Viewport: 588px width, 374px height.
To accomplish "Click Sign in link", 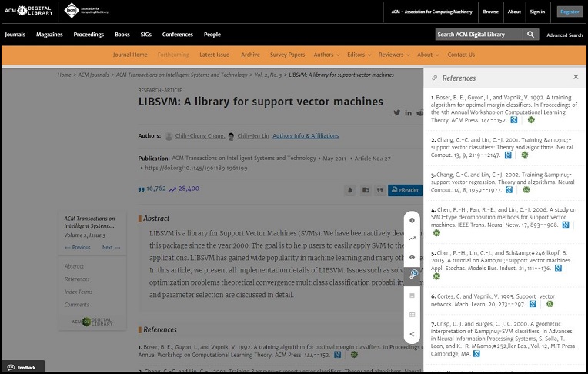I will point(537,12).
